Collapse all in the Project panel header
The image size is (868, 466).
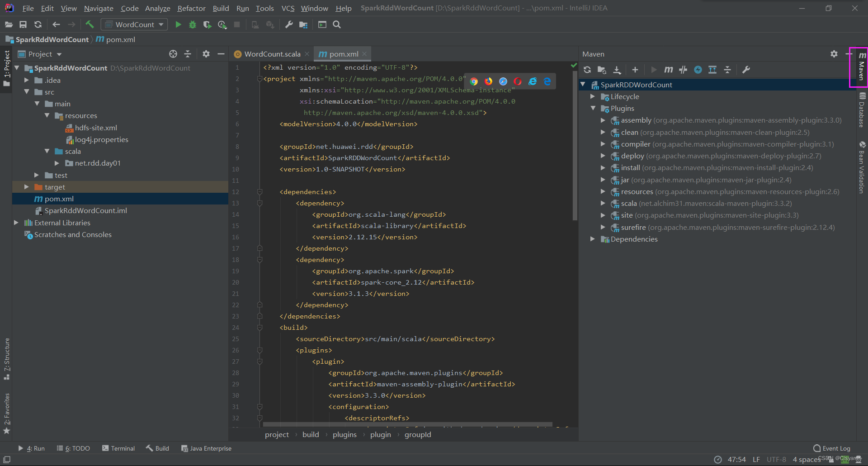click(x=188, y=54)
